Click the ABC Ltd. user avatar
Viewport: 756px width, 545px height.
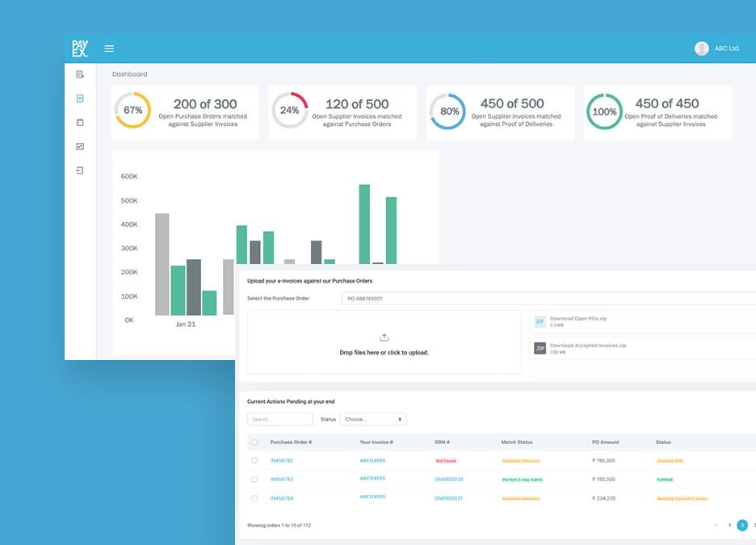click(x=702, y=48)
